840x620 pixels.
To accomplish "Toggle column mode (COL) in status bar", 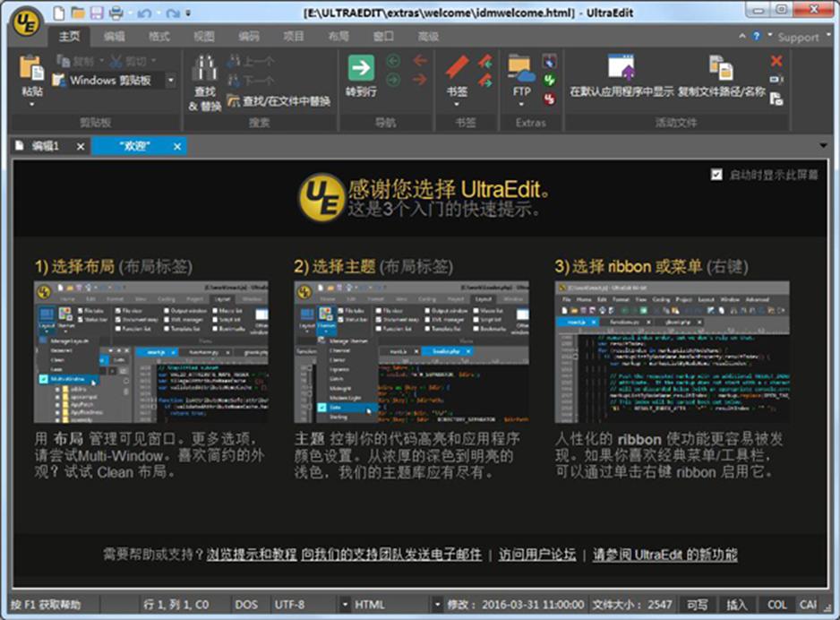I will tap(776, 605).
